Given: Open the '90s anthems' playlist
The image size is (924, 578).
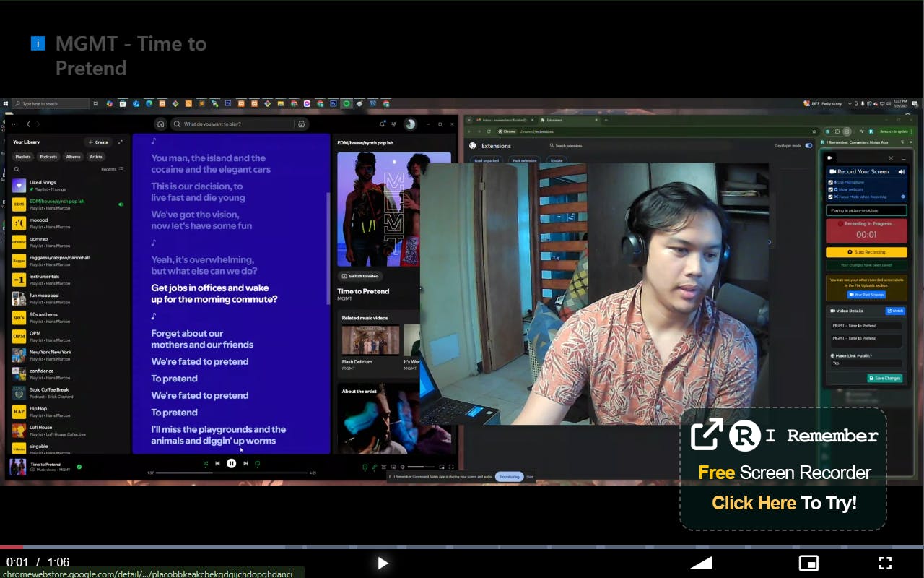Looking at the screenshot, I should tap(68, 317).
